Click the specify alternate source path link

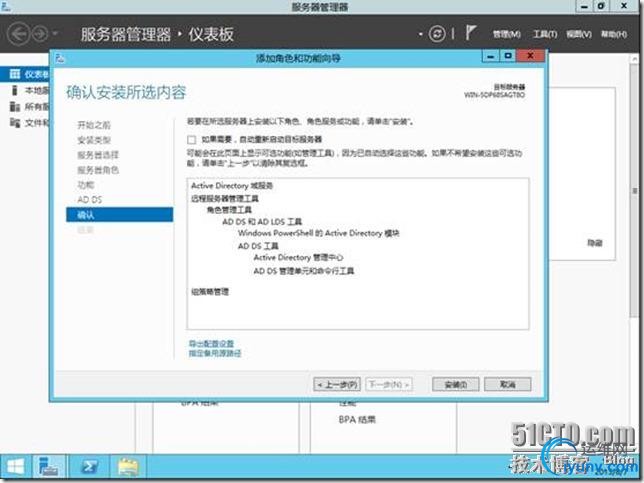coord(215,353)
